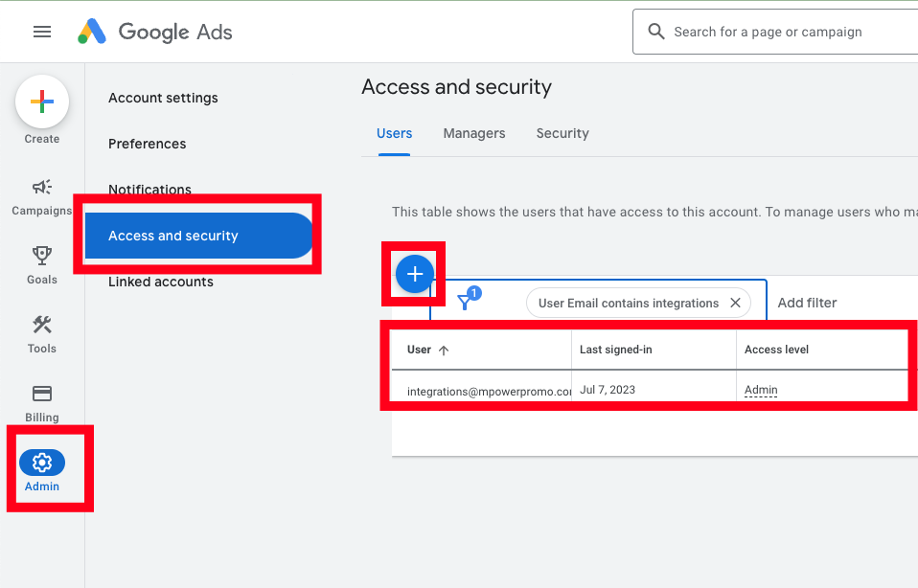Click the Access and security page heading
This screenshot has height=588, width=918.
[x=457, y=86]
